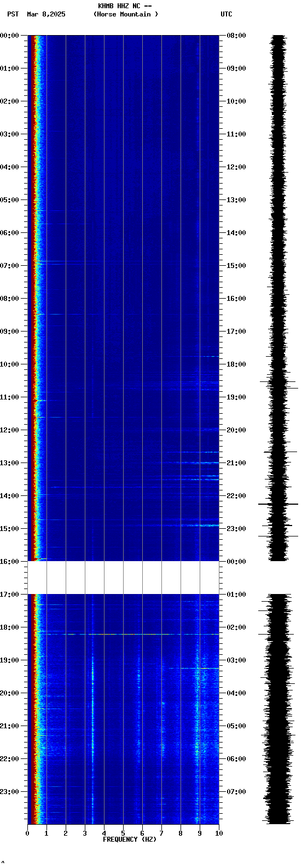Screen dimensions: 302x868
Task: Click the station title KHMB HHZ NC --
Action: coord(125,6)
